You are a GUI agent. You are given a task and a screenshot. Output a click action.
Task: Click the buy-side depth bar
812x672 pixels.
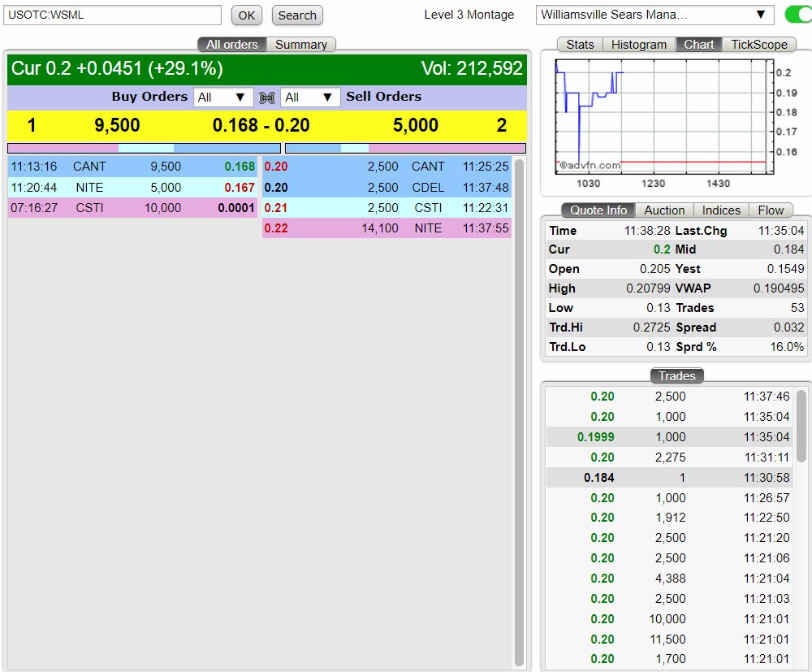pyautogui.click(x=144, y=149)
